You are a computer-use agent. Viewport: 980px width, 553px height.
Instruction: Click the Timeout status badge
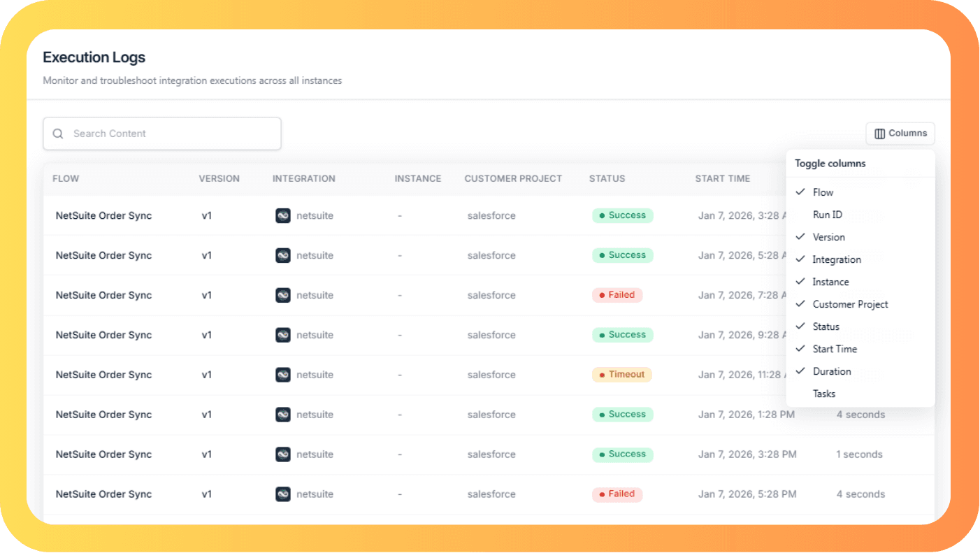click(621, 375)
